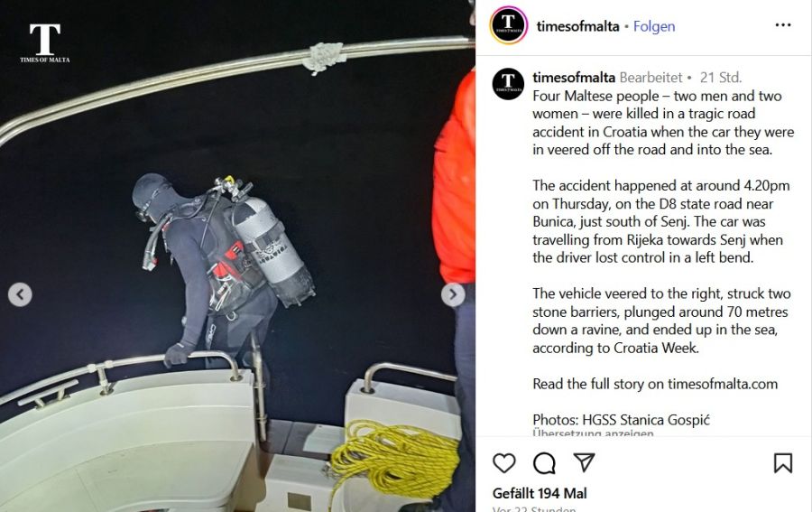Click the Bearbeitet edited label
This screenshot has height=512, width=812.
[651, 78]
